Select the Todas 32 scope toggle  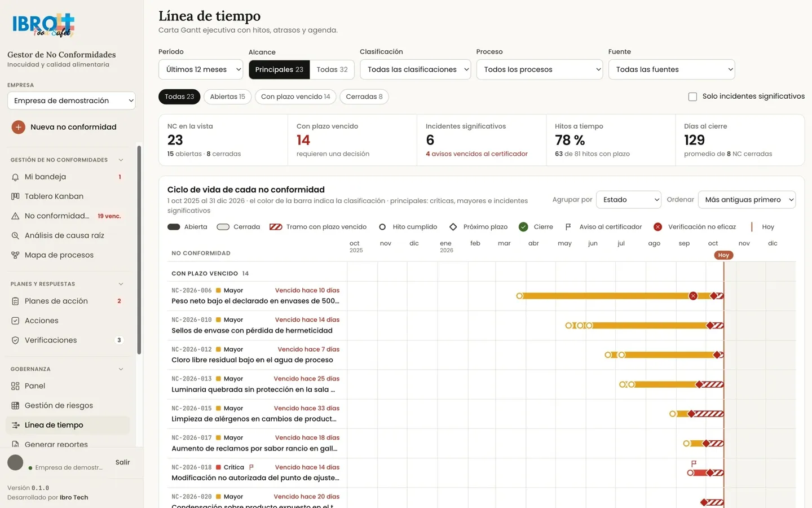[332, 69]
